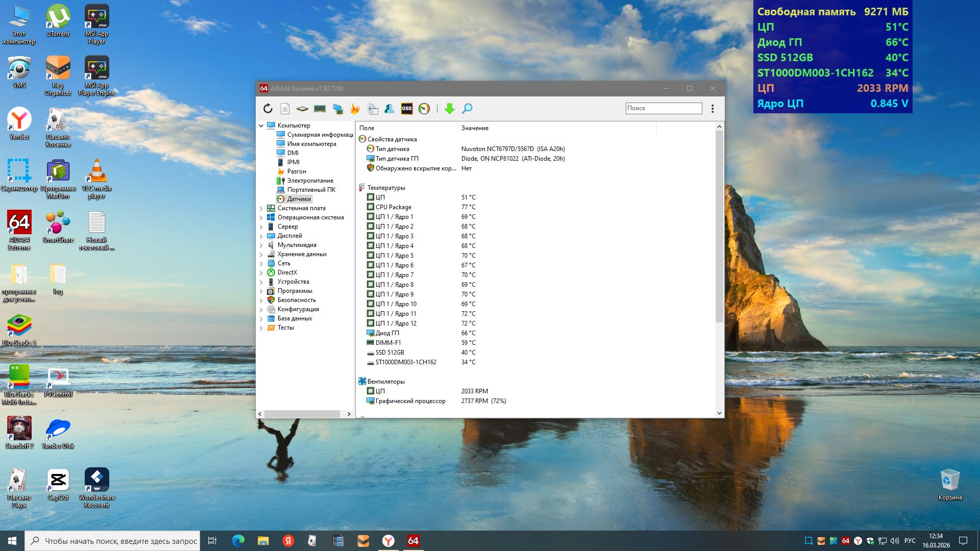
Task: Click the scroll-down arrow of the sensor list
Action: 720,413
